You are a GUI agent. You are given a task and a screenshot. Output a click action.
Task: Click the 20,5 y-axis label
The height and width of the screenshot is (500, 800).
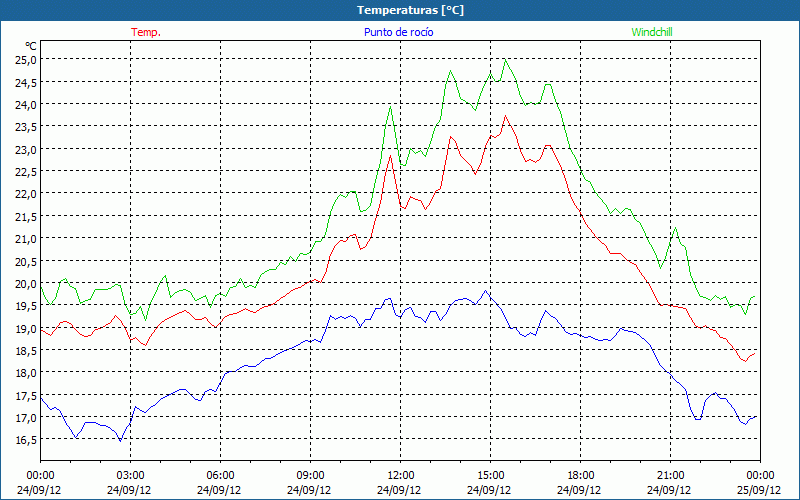pos(26,261)
